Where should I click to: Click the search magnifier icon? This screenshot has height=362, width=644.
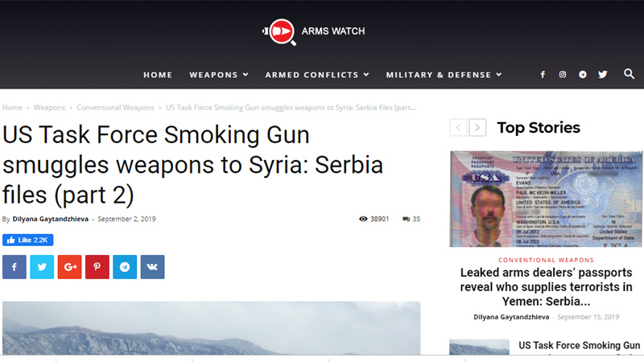[x=629, y=74]
